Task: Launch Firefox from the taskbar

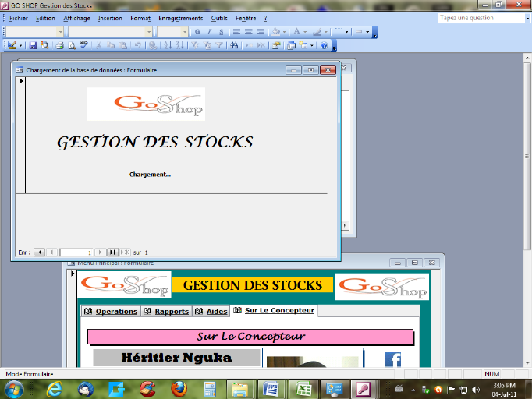Action: (177, 388)
